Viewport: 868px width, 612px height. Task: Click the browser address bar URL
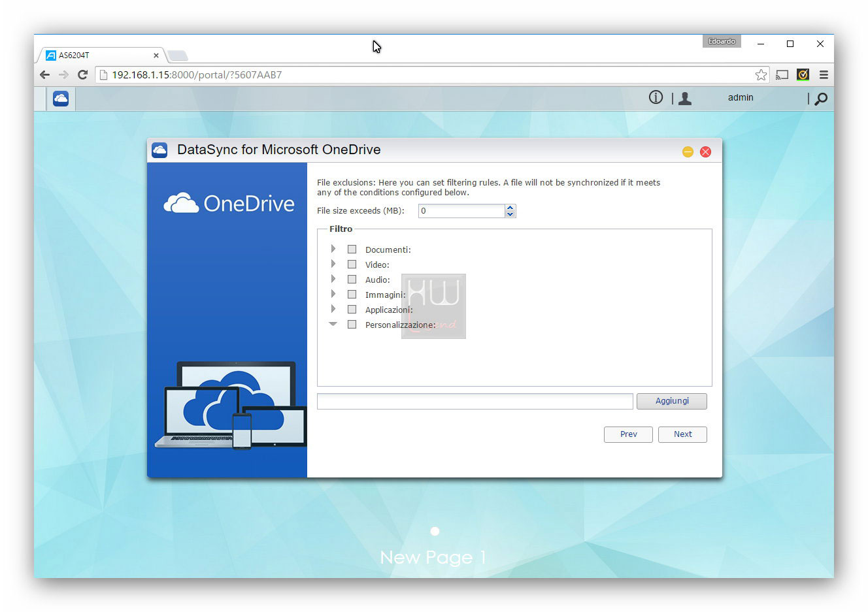[197, 75]
